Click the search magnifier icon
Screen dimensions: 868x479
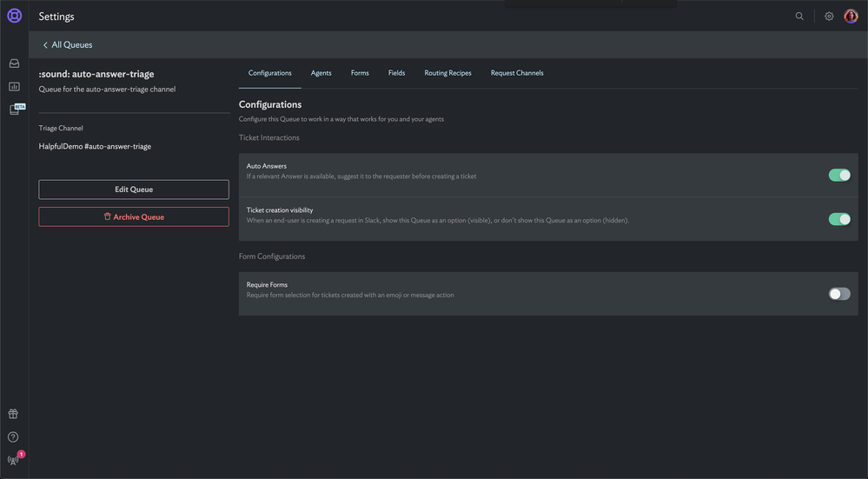(799, 16)
